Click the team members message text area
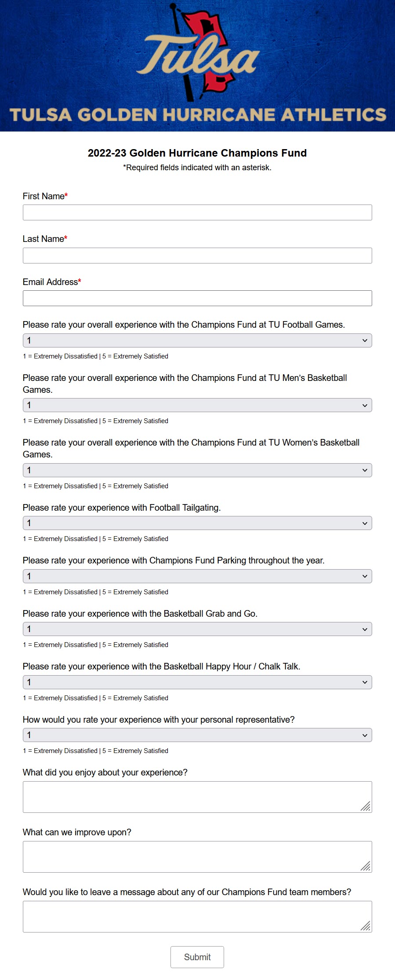395x980 pixels. (197, 917)
